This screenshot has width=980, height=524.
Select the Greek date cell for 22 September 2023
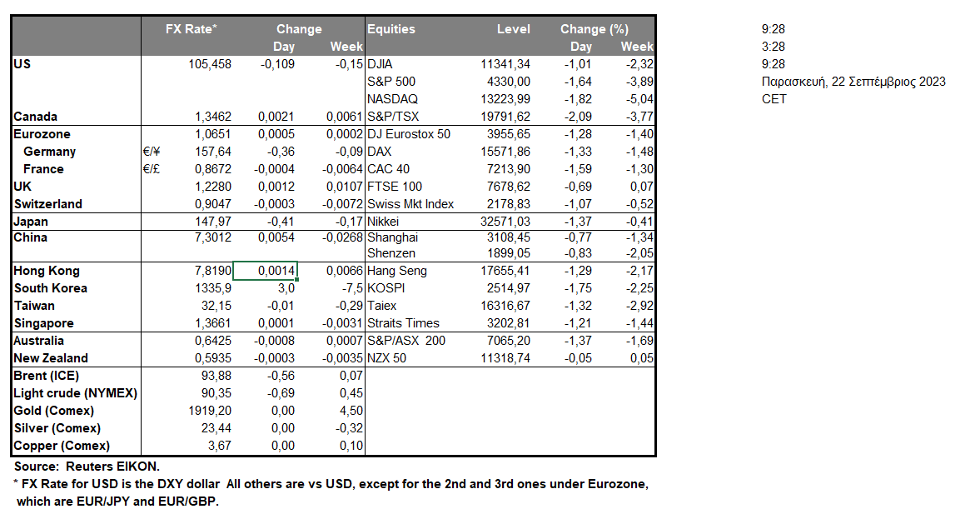tap(853, 82)
